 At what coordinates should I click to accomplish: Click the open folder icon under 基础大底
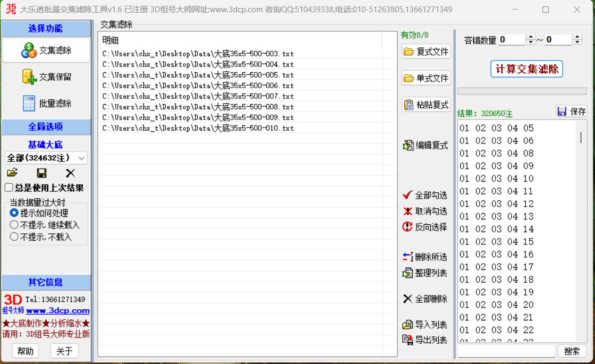pos(12,173)
